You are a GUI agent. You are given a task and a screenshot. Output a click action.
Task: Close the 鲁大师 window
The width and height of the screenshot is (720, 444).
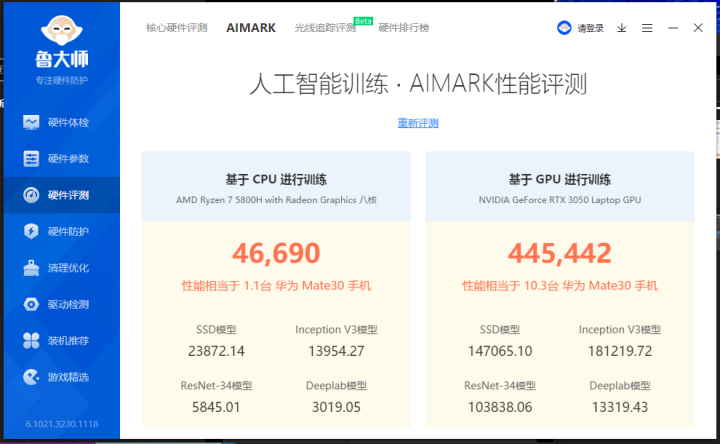pos(698,28)
